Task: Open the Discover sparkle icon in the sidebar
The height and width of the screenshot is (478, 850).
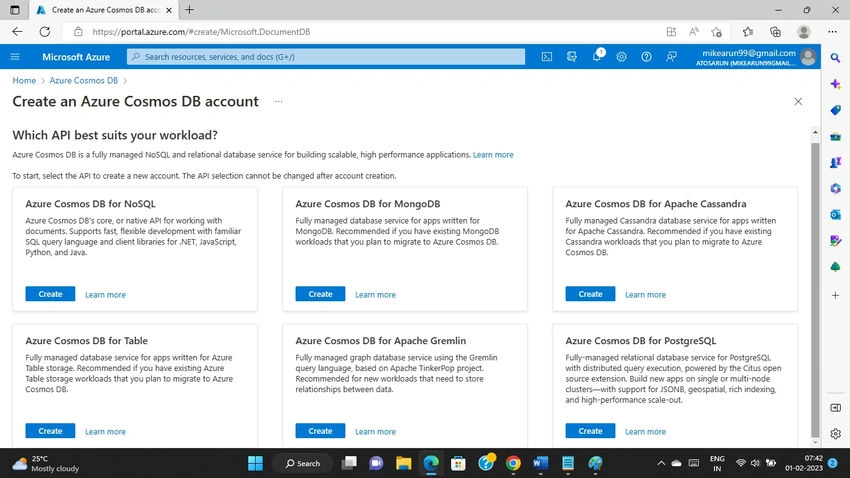Action: (835, 84)
